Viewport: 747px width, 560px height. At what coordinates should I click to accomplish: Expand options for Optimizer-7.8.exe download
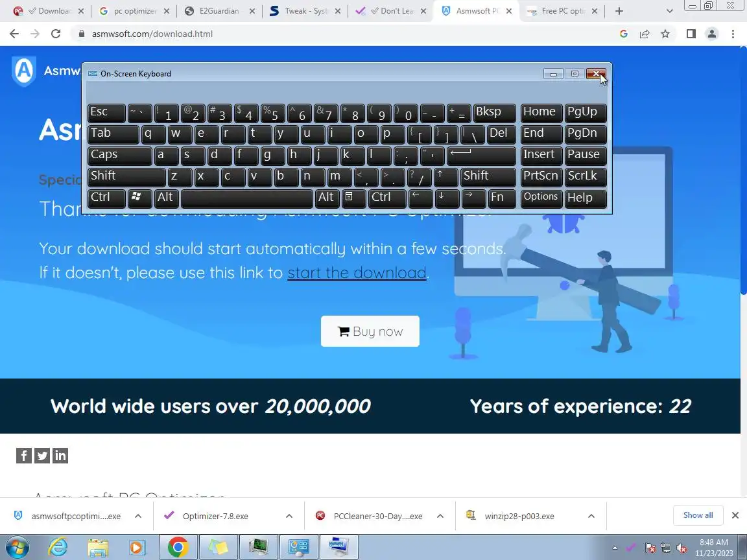click(289, 516)
